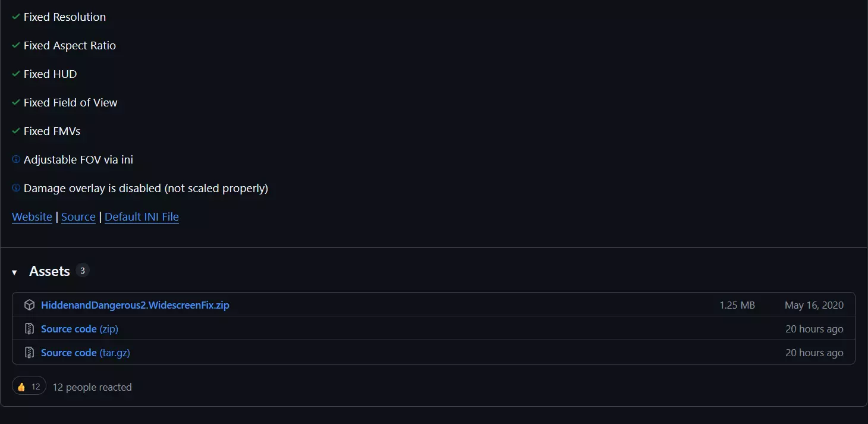Screen dimensions: 868x424
Task: Open the Website link
Action: click(32, 217)
